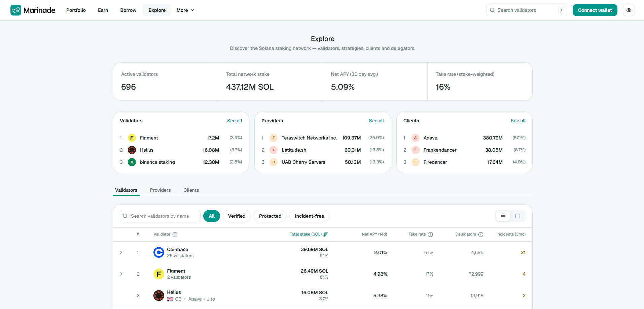Open the Portfolio menu item
644x309 pixels.
click(76, 10)
